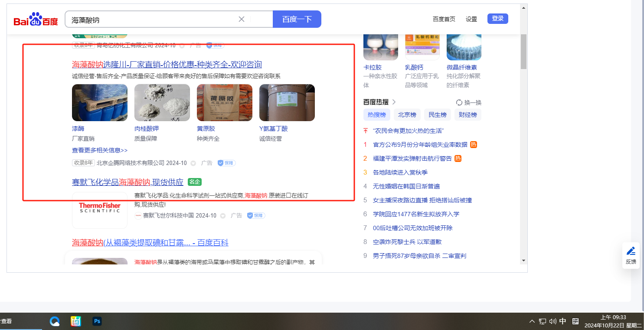Open 官方公布9月份分年龄组失业率数据

(x=420, y=145)
